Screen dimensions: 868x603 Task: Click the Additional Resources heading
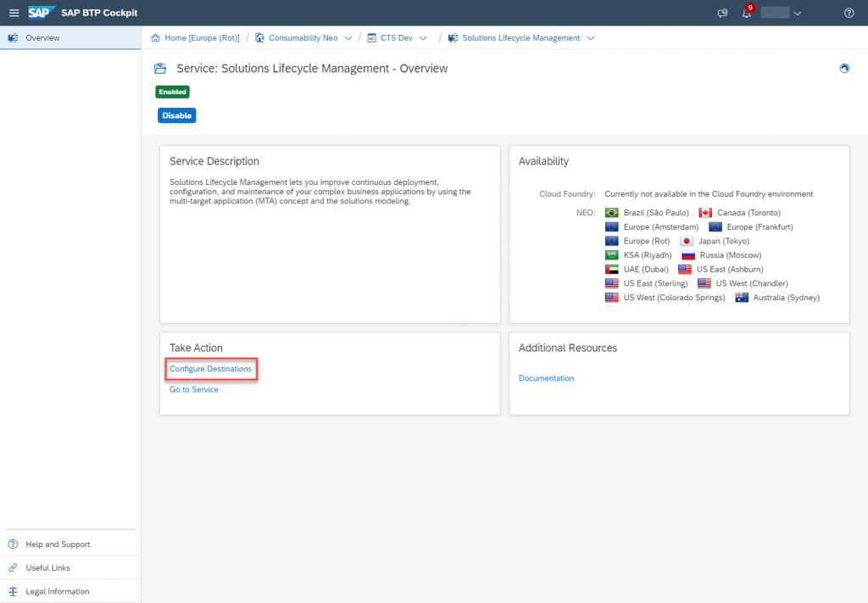(x=567, y=348)
